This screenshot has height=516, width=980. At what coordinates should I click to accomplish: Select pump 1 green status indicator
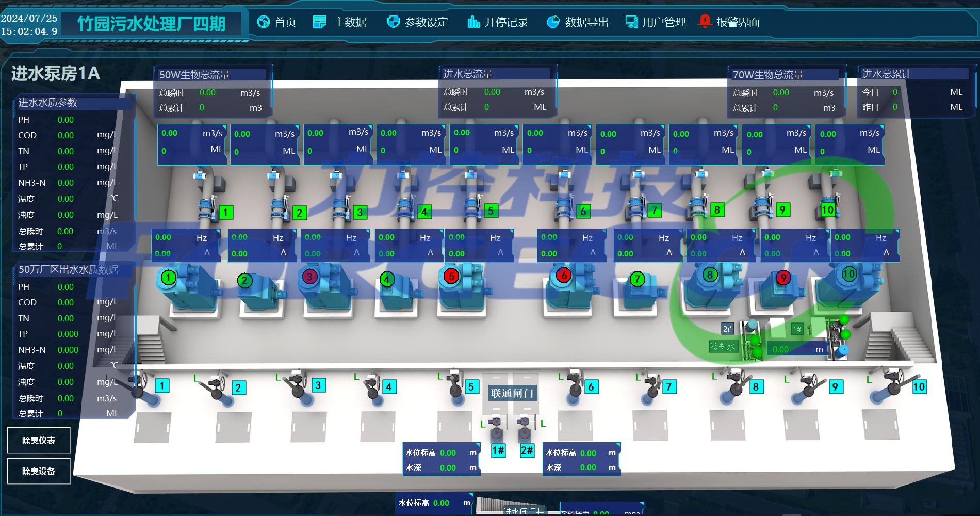(x=168, y=278)
